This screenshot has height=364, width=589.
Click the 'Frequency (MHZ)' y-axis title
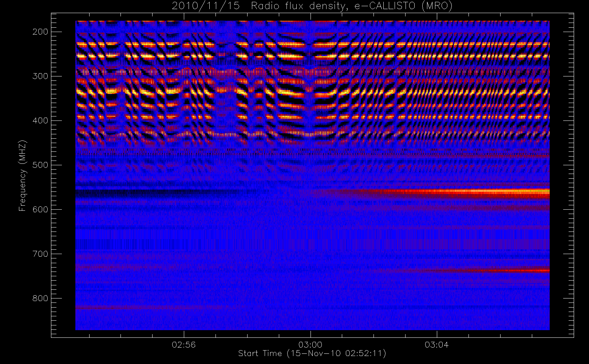point(23,175)
